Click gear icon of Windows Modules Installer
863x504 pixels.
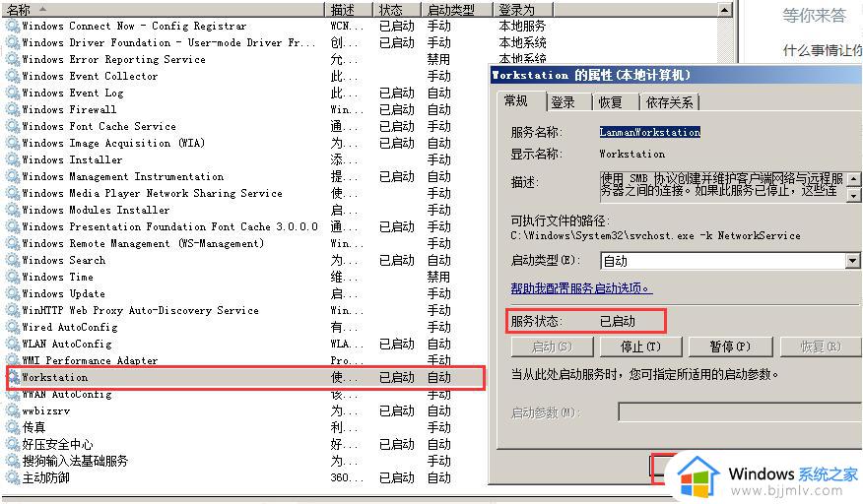tap(12, 210)
